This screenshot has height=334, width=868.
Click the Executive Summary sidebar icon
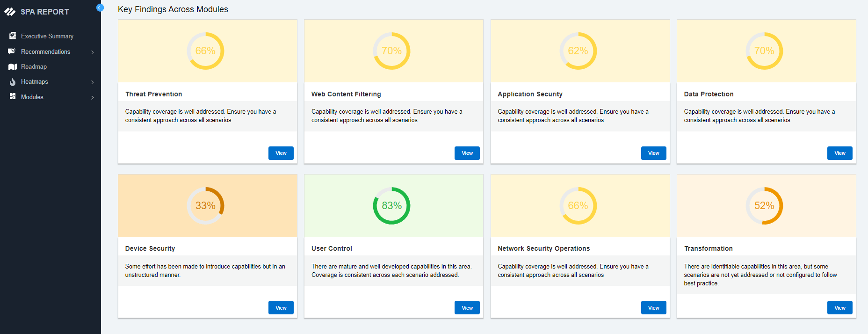(x=13, y=36)
